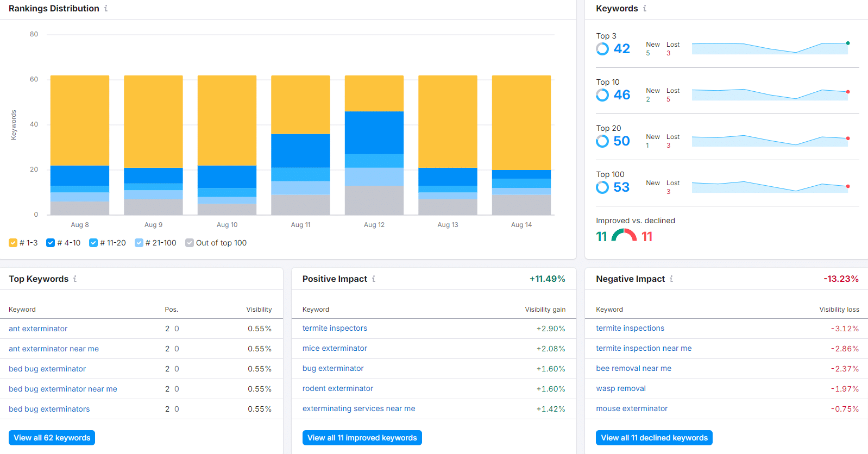This screenshot has height=454, width=868.
Task: Click the Top 10 trend sparkline
Action: (x=770, y=94)
